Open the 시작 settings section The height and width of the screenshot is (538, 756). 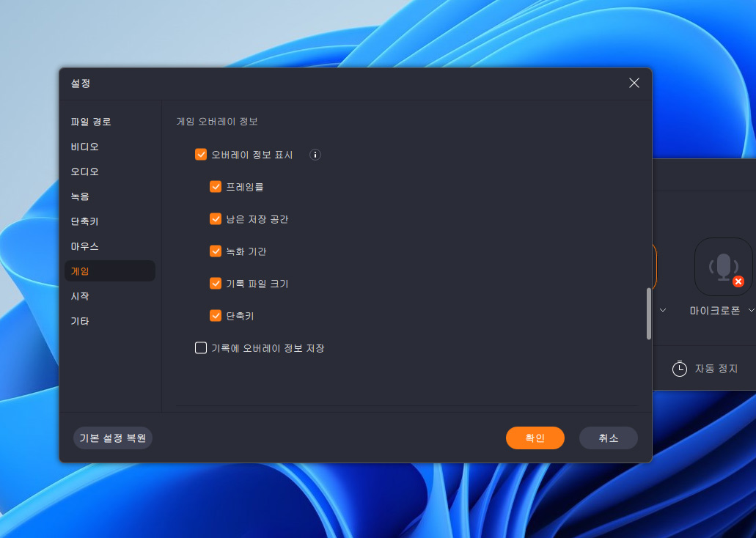pyautogui.click(x=80, y=296)
